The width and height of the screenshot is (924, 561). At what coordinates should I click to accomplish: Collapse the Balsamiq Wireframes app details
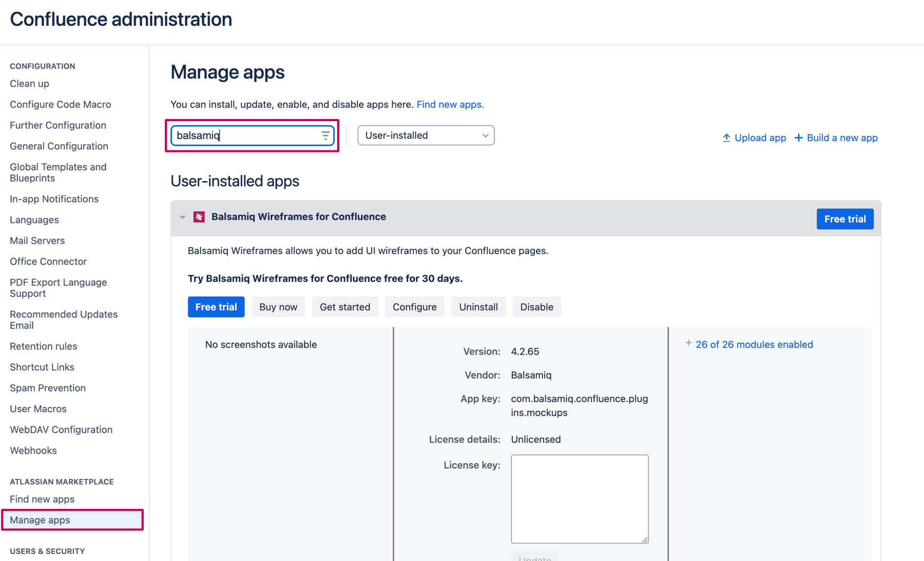coord(183,217)
